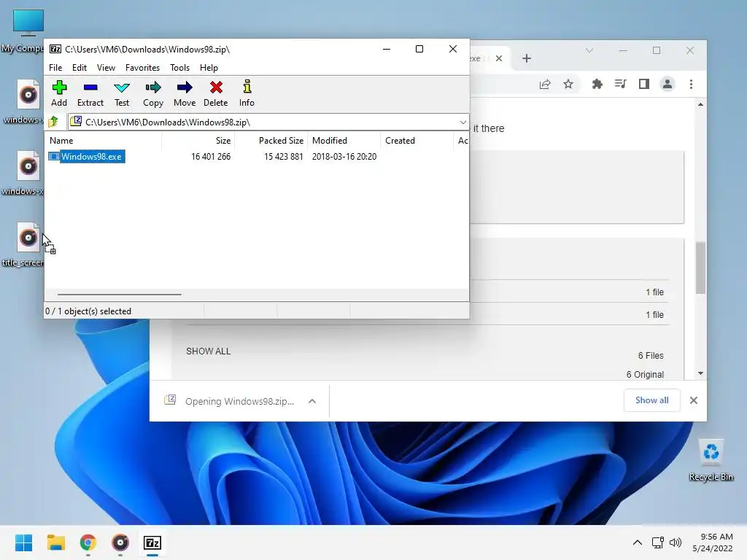Click Show all in the downloads bar
747x560 pixels.
pyautogui.click(x=651, y=400)
